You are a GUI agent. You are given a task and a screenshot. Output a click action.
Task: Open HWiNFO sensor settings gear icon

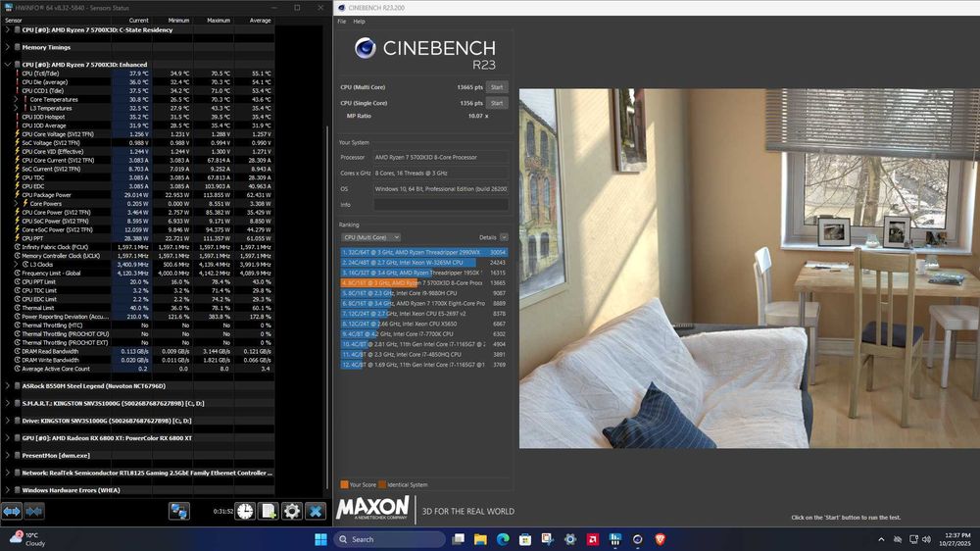291,511
